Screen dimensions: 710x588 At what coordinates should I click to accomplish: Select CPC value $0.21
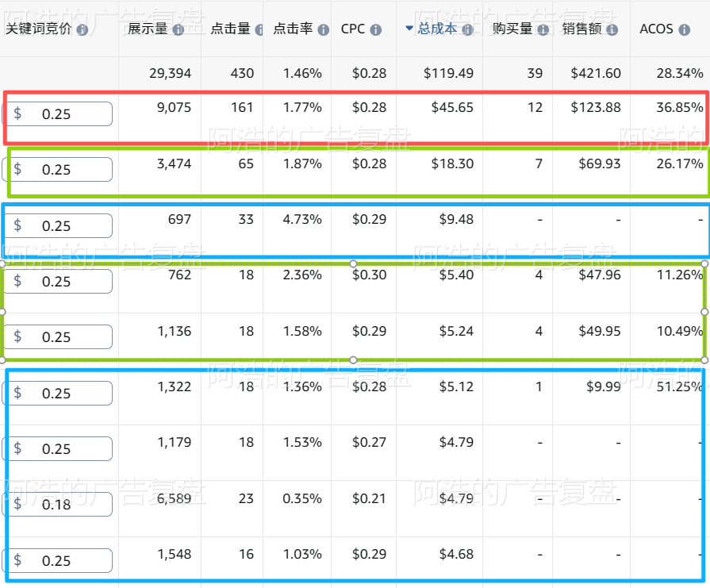click(370, 499)
